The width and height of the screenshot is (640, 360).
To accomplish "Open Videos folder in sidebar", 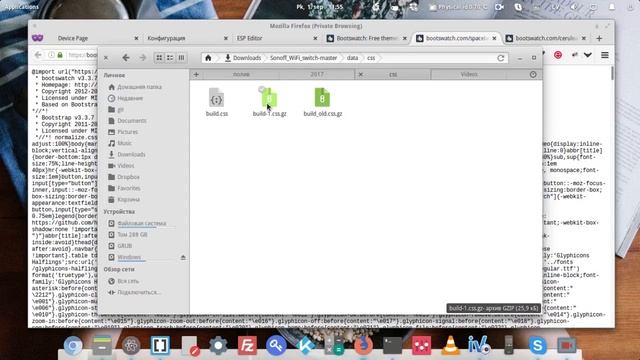I will click(x=121, y=166).
